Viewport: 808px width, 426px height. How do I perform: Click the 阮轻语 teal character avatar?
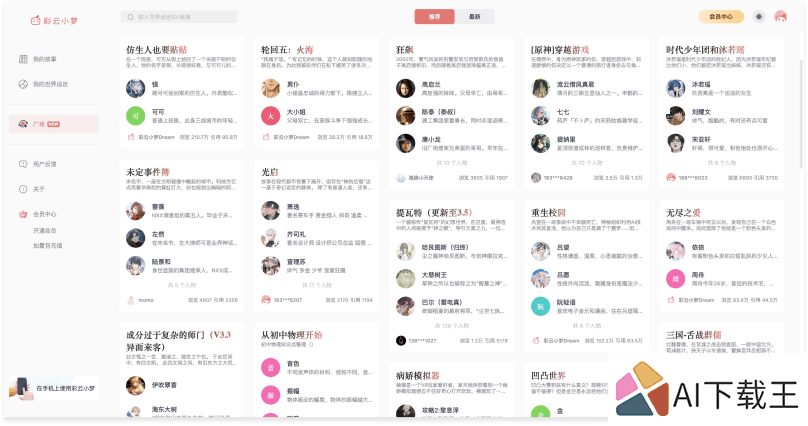tap(541, 306)
